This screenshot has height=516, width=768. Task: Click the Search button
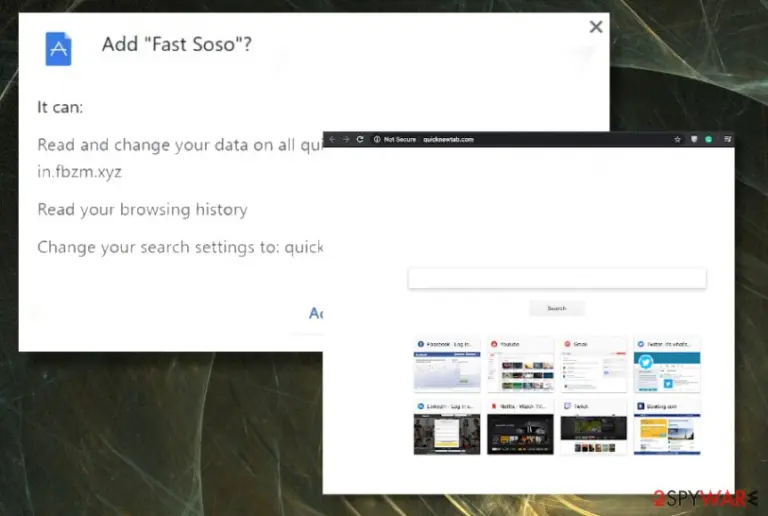tap(557, 308)
